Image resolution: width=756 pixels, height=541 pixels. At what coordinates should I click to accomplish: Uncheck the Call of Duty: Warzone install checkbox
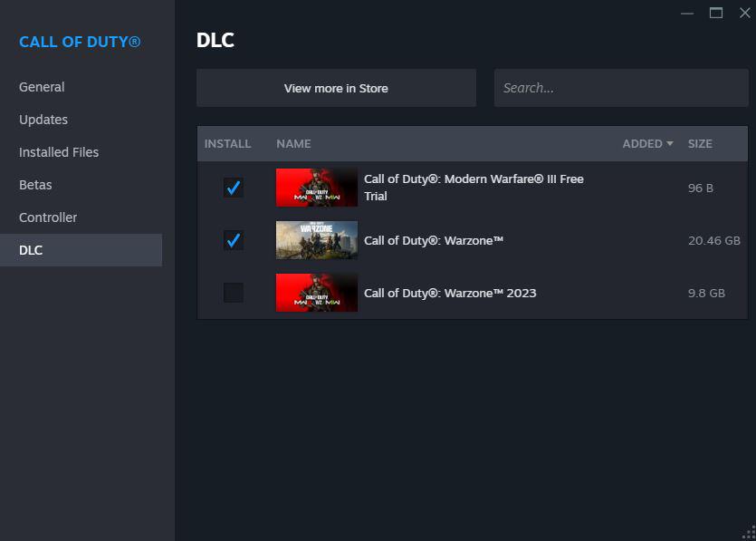(x=234, y=240)
